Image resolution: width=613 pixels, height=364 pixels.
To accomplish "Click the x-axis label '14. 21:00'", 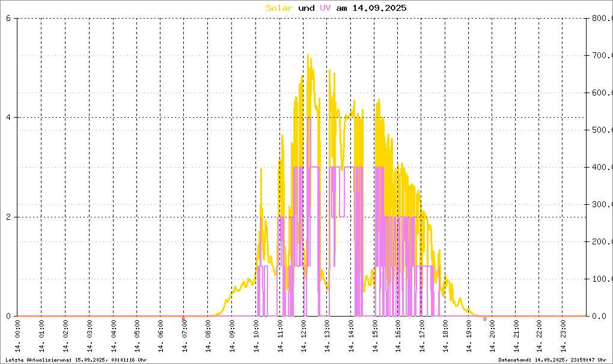I will [x=516, y=336].
